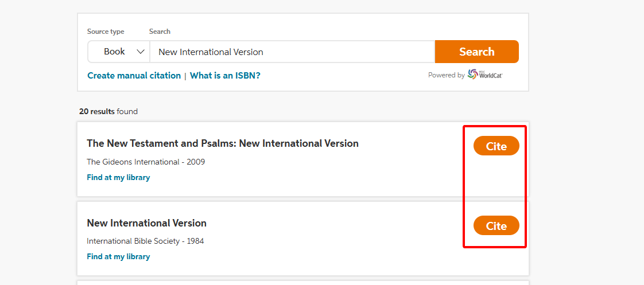Find the International Bible Society book at my library
This screenshot has width=644, height=285.
point(118,257)
